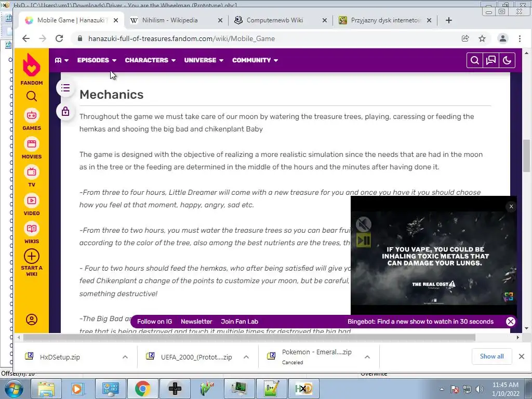Click the Join Fan Lab link

click(x=240, y=322)
